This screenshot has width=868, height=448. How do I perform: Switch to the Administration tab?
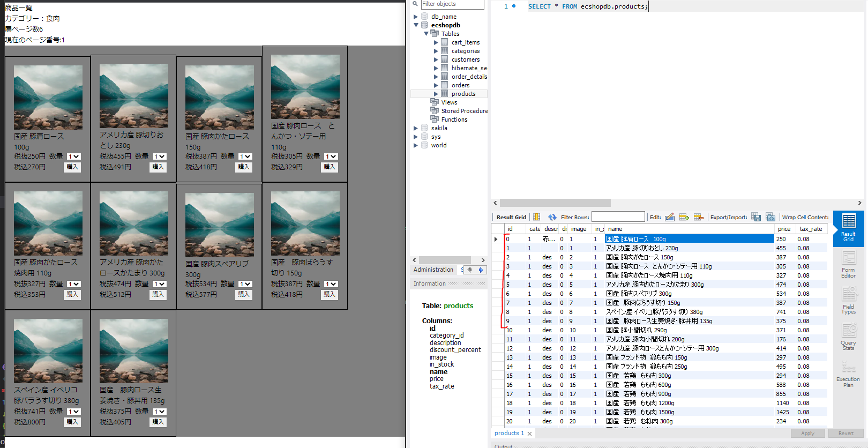click(433, 270)
